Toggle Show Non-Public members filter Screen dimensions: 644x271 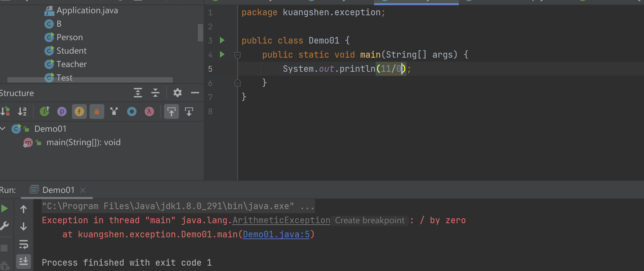97,111
